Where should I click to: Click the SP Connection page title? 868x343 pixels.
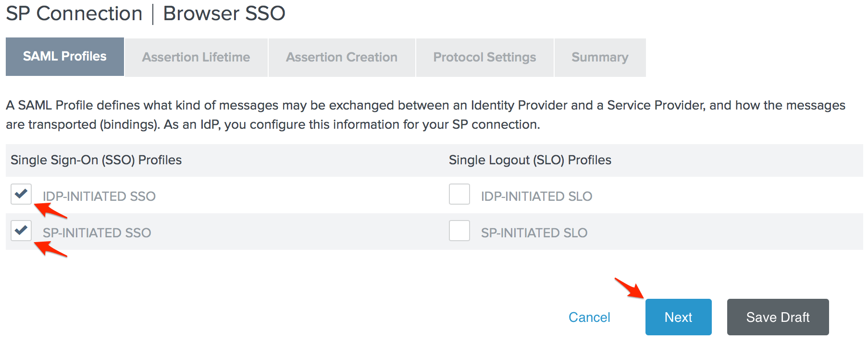74,13
